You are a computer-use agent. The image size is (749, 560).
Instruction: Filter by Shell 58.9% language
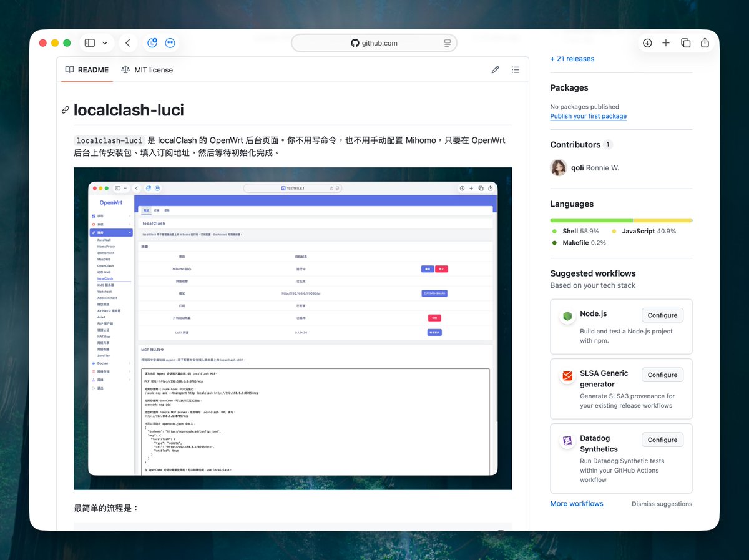[x=575, y=231]
